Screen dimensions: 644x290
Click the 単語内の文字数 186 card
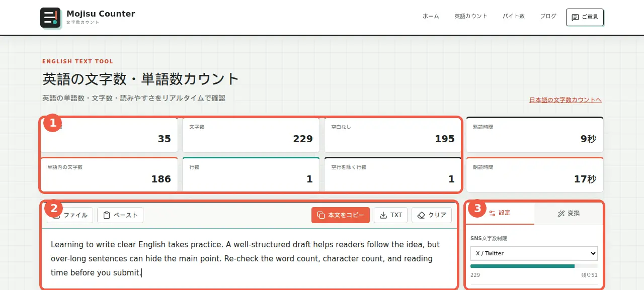pyautogui.click(x=109, y=175)
